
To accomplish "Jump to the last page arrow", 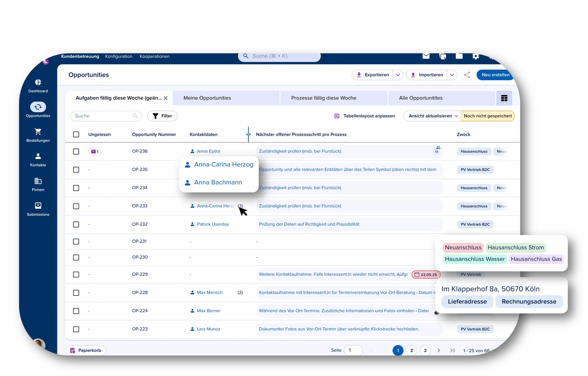I will click(x=452, y=351).
